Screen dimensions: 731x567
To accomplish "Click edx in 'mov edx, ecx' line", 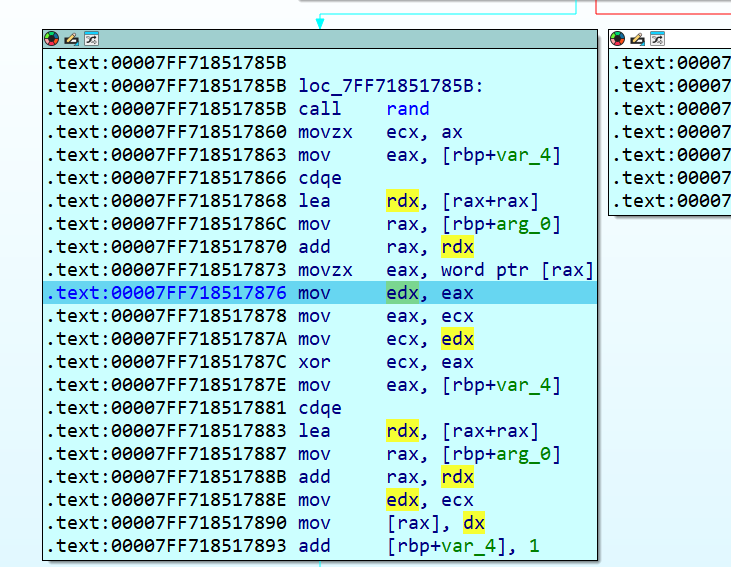I will [x=402, y=500].
